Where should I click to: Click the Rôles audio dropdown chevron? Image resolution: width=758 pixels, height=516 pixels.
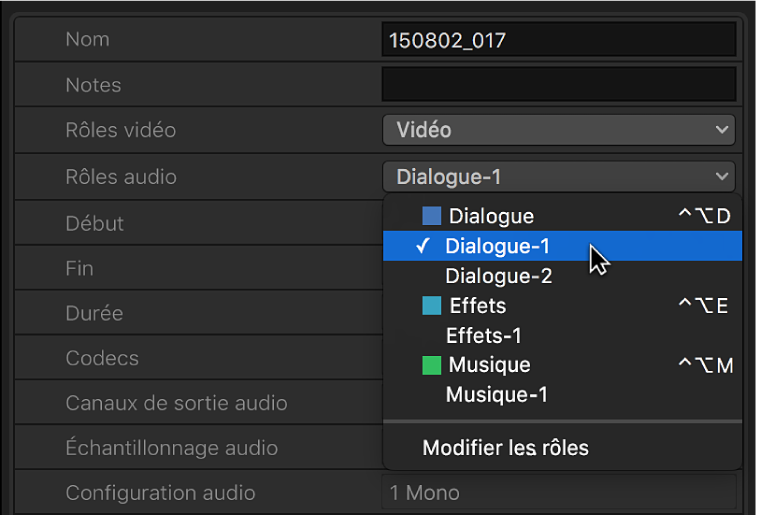[722, 177]
